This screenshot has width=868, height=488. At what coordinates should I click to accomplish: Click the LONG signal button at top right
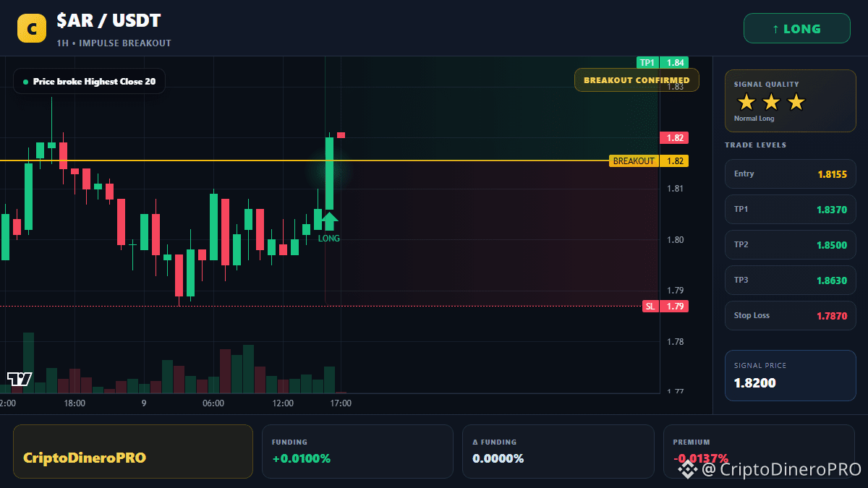point(797,29)
